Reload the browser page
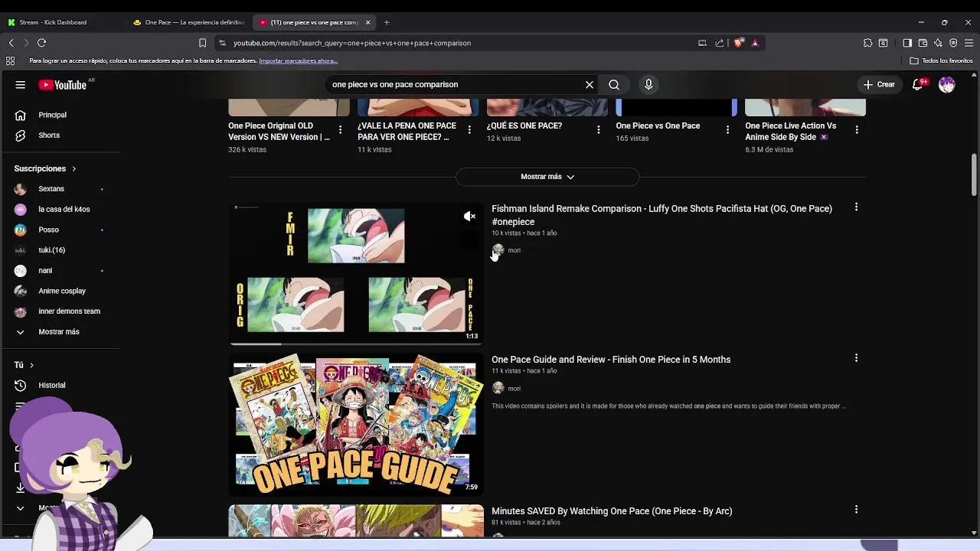Viewport: 980px width, 551px height. pos(42,43)
